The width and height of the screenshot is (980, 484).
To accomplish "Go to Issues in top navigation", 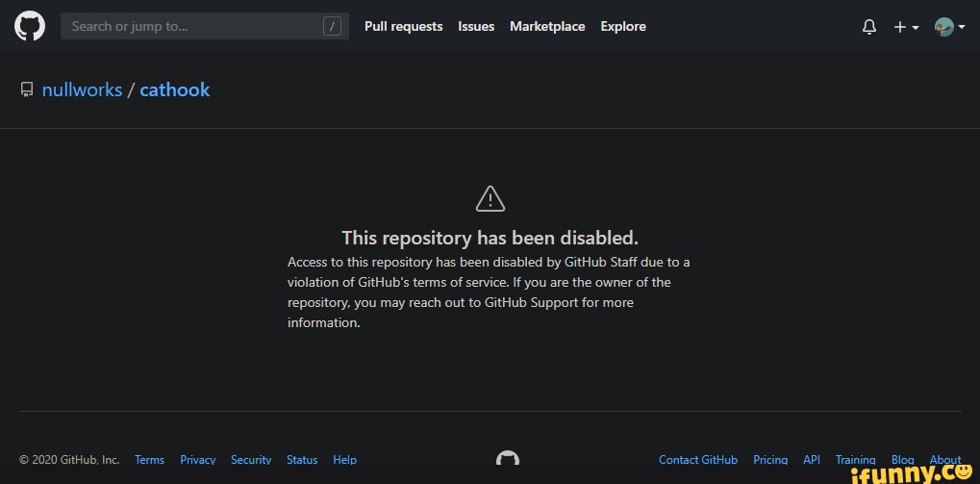I will pyautogui.click(x=476, y=26).
